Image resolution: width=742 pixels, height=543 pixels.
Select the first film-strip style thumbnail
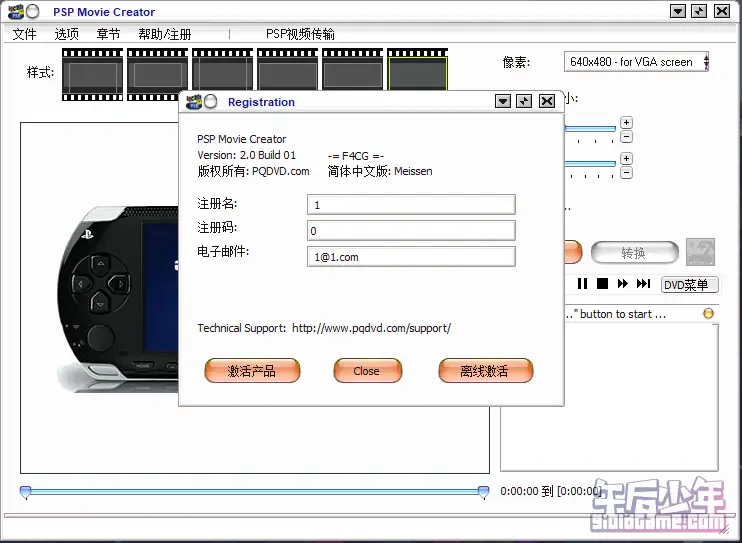tap(92, 74)
